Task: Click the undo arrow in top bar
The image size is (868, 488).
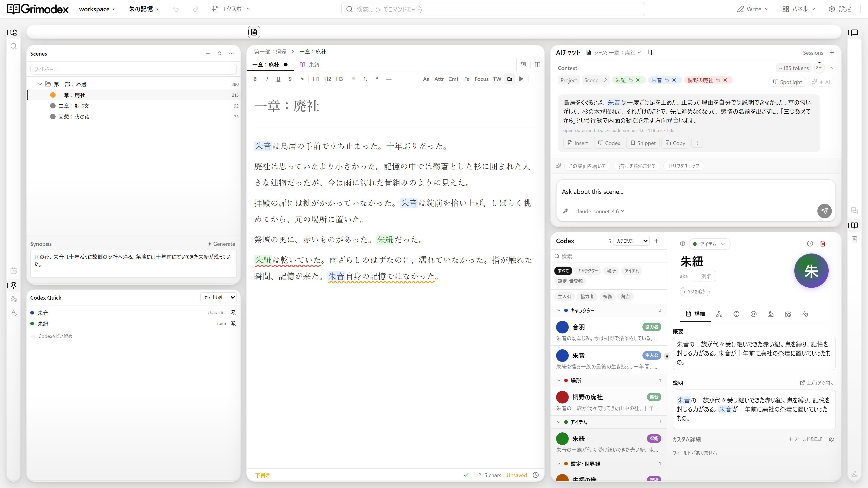Action: tap(176, 9)
